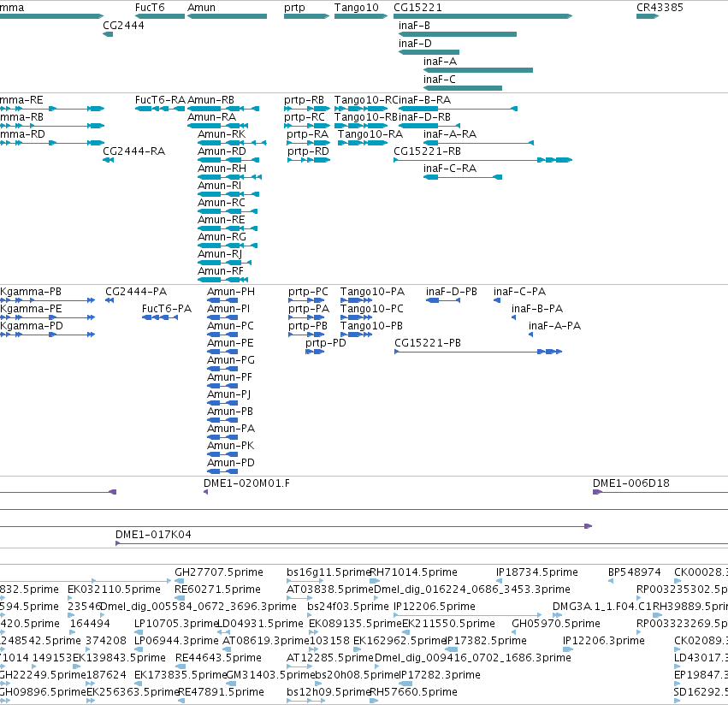
Task: Select the CG2444 gene label
Action: (123, 26)
